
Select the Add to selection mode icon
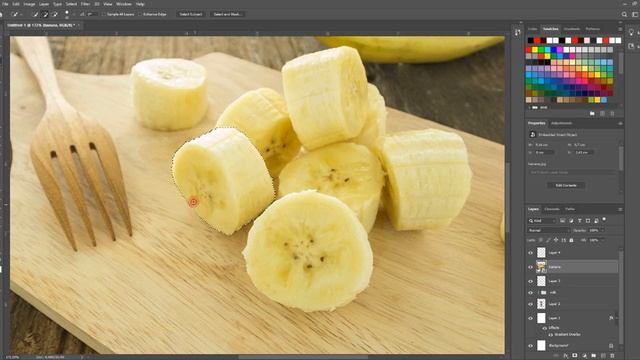pyautogui.click(x=45, y=14)
